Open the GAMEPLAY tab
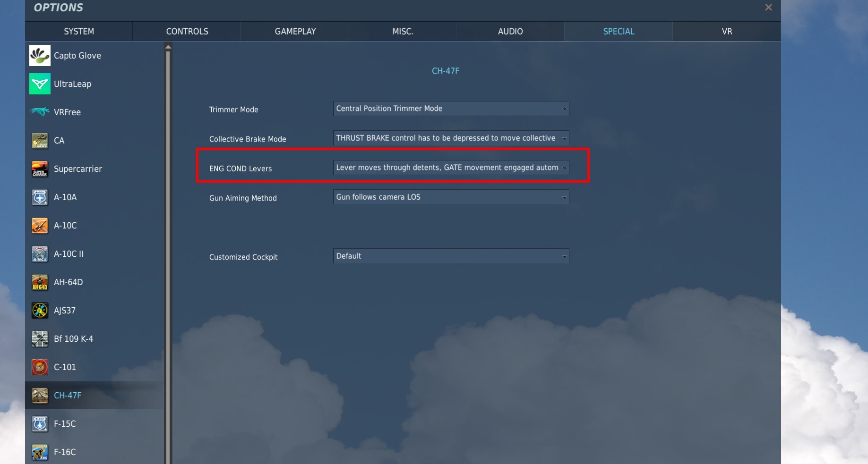 [295, 31]
